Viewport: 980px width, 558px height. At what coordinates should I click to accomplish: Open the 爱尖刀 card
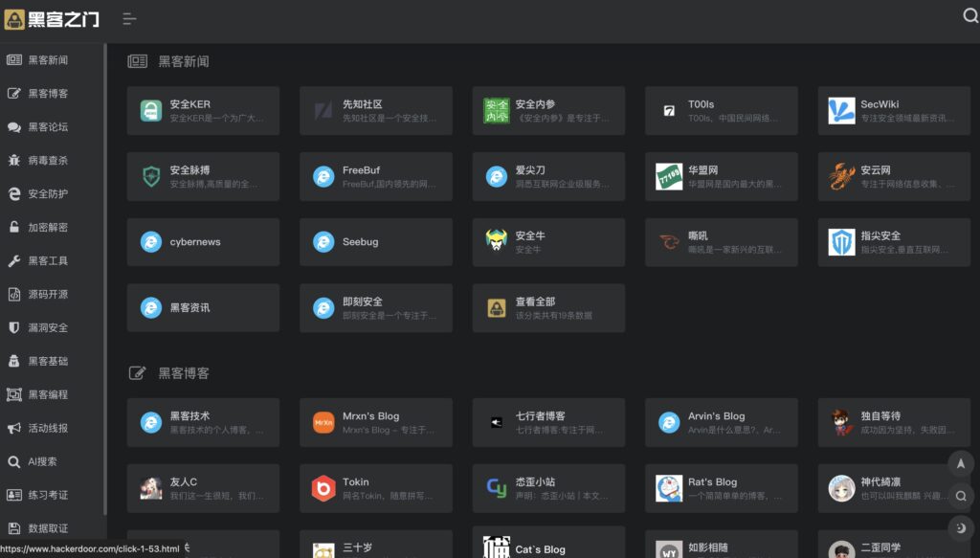click(548, 177)
